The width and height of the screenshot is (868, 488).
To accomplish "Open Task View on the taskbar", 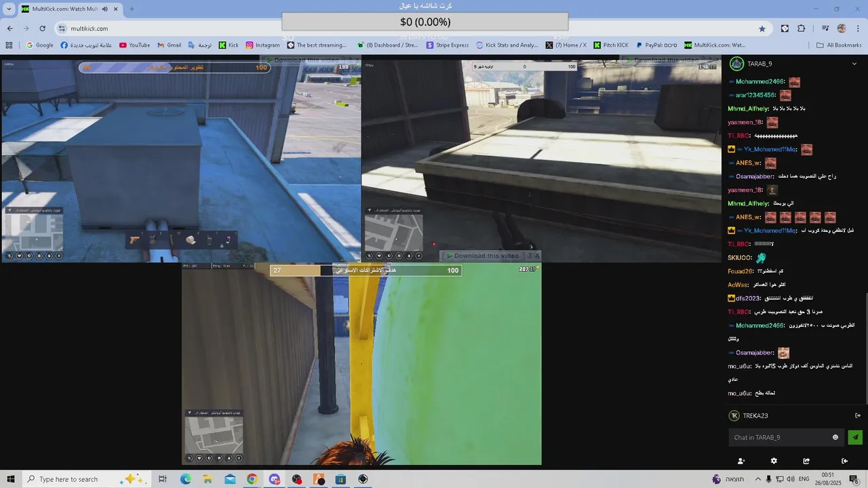I will (x=163, y=479).
